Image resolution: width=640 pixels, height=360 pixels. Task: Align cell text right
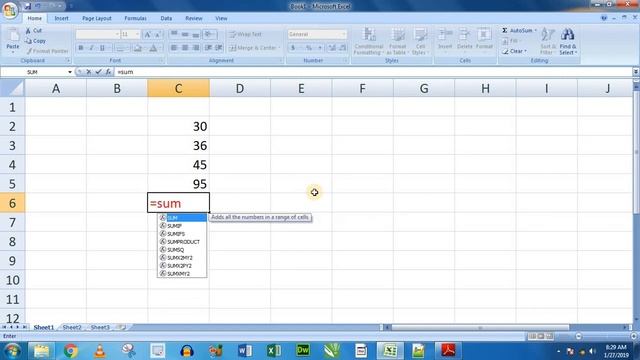pos(196,48)
